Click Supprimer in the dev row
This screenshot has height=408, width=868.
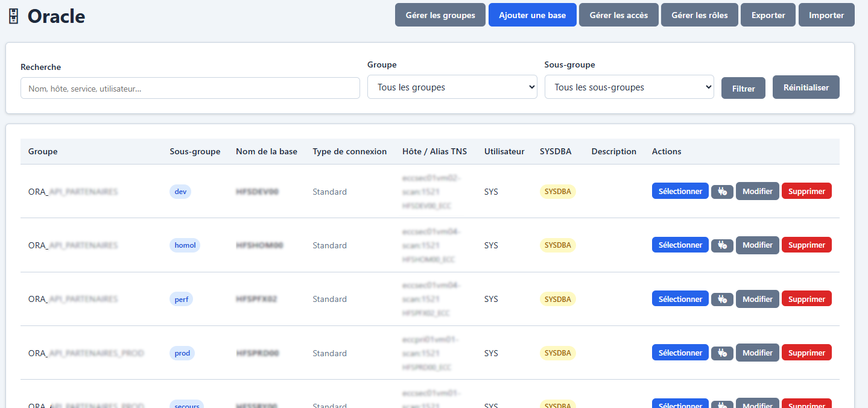(x=806, y=191)
